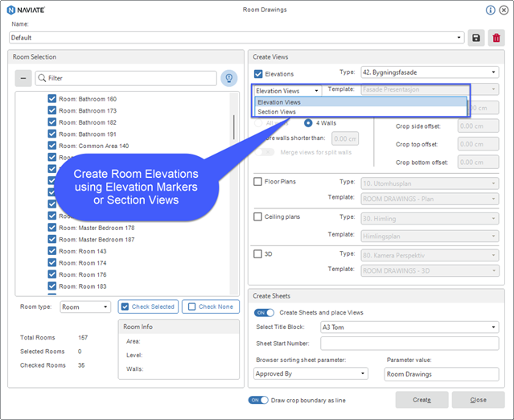Uncheck Room: Master Bedroom 178
Viewport: 514px width, 420px height.
52,228
